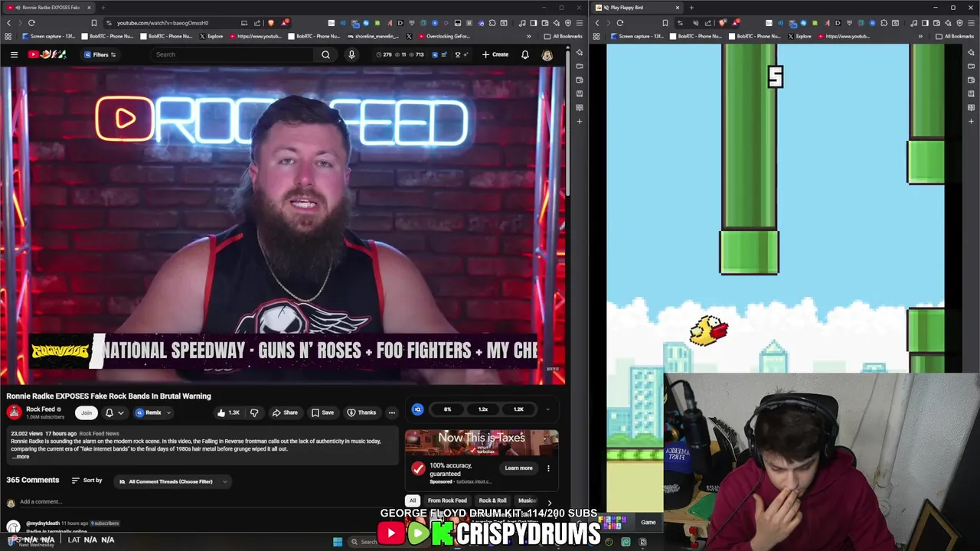The width and height of the screenshot is (980, 551).
Task: Click commenter name @mydnytdeath
Action: tap(43, 523)
